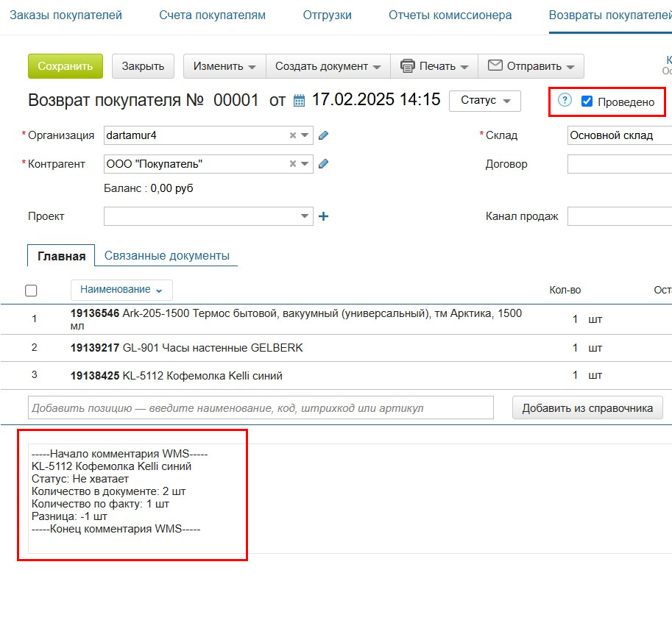The image size is (672, 623).
Task: Toggle the Проведено checkbox
Action: click(x=587, y=102)
